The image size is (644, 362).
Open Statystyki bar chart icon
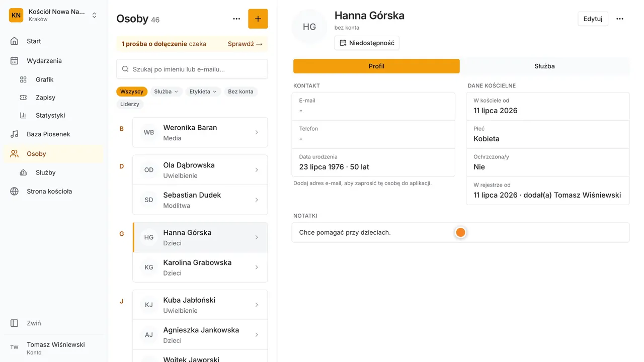pos(23,115)
